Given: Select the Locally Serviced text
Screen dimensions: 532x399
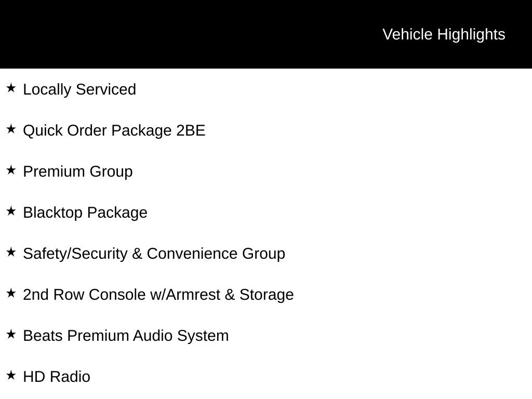Looking at the screenshot, I should click(x=79, y=90).
